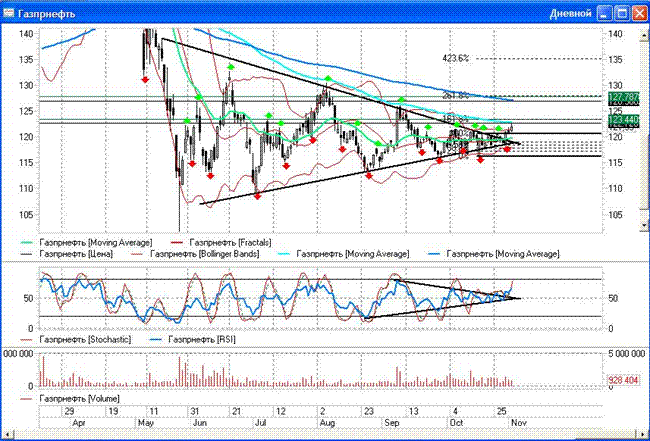Viewport: 650px width, 441px height.
Task: Select Газпрнефть [Fractals] legend entry
Action: pos(221,242)
